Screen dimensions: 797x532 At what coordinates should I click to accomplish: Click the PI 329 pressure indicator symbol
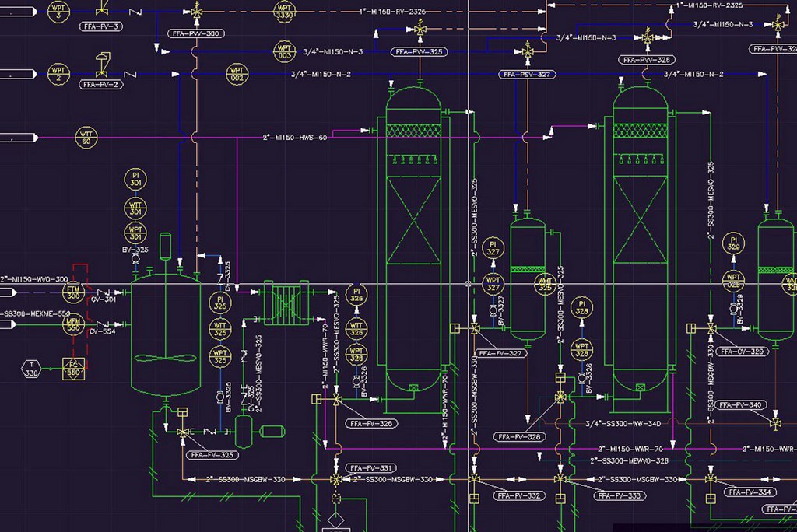[733, 243]
